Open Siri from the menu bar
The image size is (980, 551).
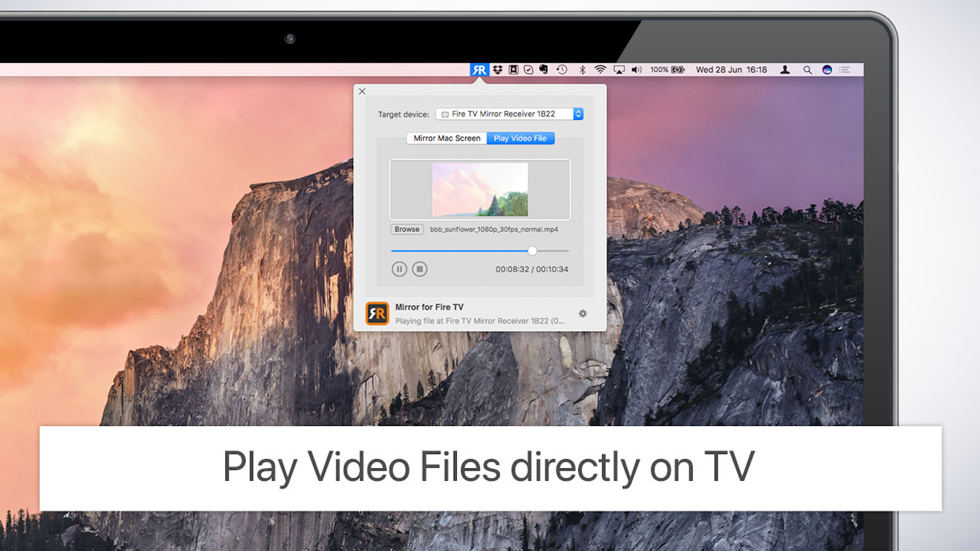(x=826, y=70)
